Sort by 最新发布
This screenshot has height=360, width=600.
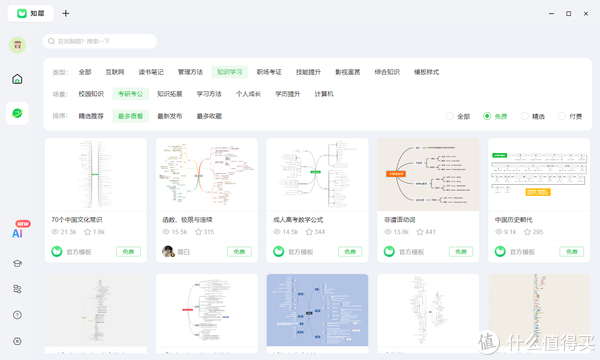(170, 116)
